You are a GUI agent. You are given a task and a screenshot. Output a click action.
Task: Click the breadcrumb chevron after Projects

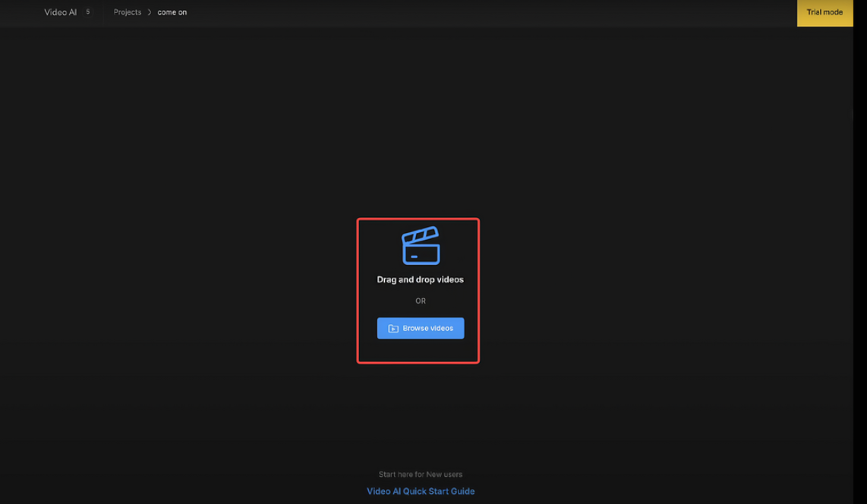click(x=147, y=12)
